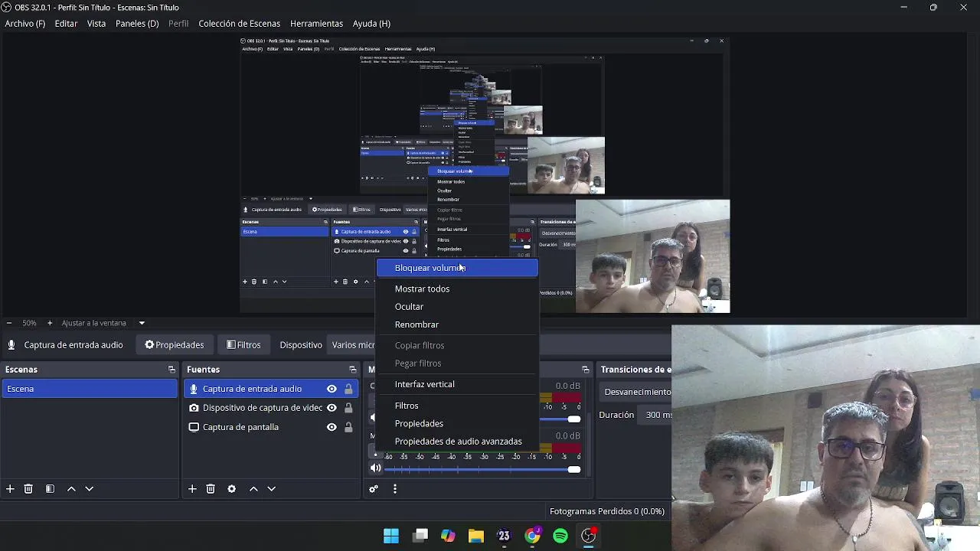
Task: Open the Paneles menu
Action: click(137, 24)
